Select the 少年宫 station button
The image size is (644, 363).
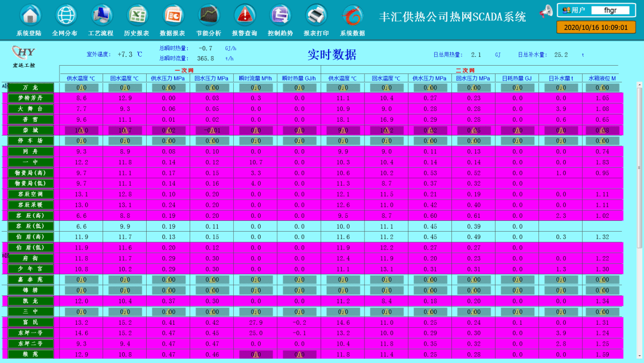click(x=31, y=269)
